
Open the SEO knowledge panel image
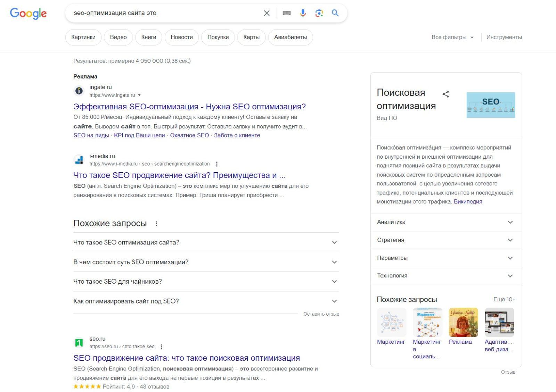(x=491, y=105)
